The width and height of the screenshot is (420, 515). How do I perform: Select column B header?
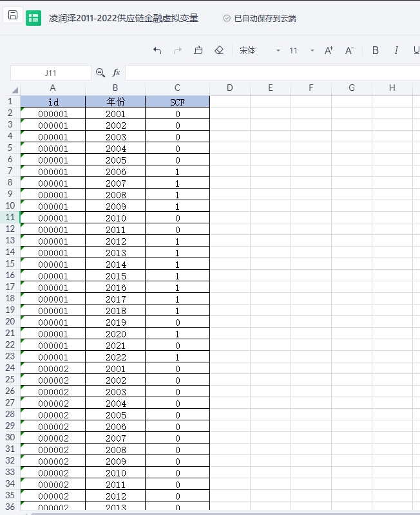[115, 88]
